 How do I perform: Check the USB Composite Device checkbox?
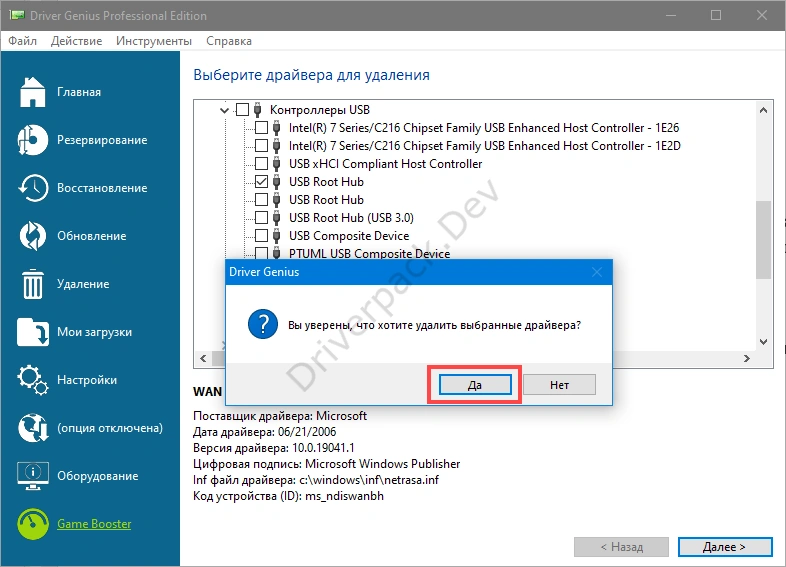[261, 236]
